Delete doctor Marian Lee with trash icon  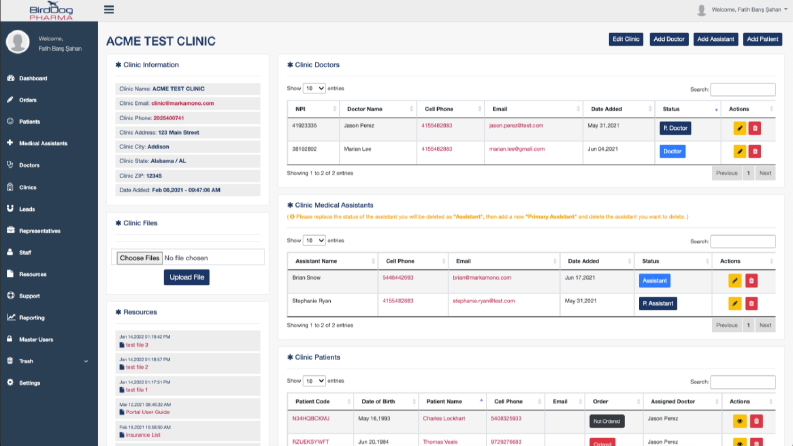(755, 151)
